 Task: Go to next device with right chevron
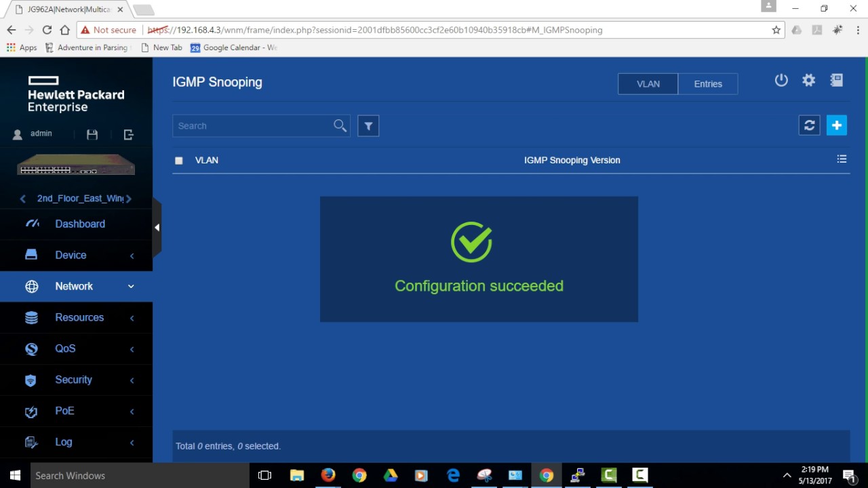[129, 199]
